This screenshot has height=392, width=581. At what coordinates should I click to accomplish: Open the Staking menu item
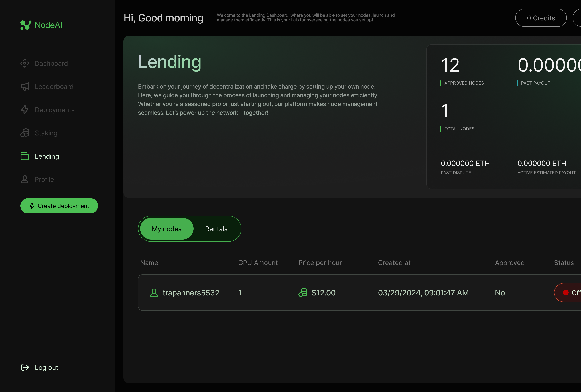pyautogui.click(x=46, y=133)
